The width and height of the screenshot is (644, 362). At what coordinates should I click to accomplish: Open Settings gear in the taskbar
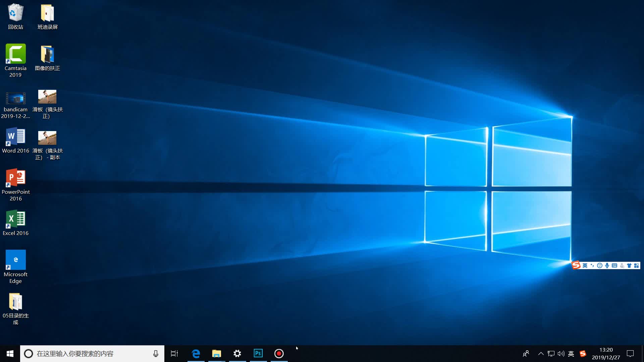pyautogui.click(x=237, y=354)
